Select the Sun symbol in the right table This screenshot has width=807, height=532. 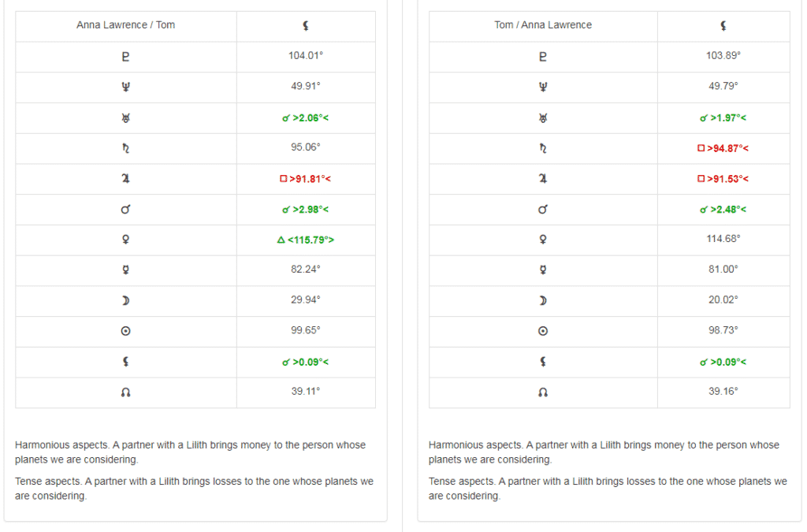(543, 331)
